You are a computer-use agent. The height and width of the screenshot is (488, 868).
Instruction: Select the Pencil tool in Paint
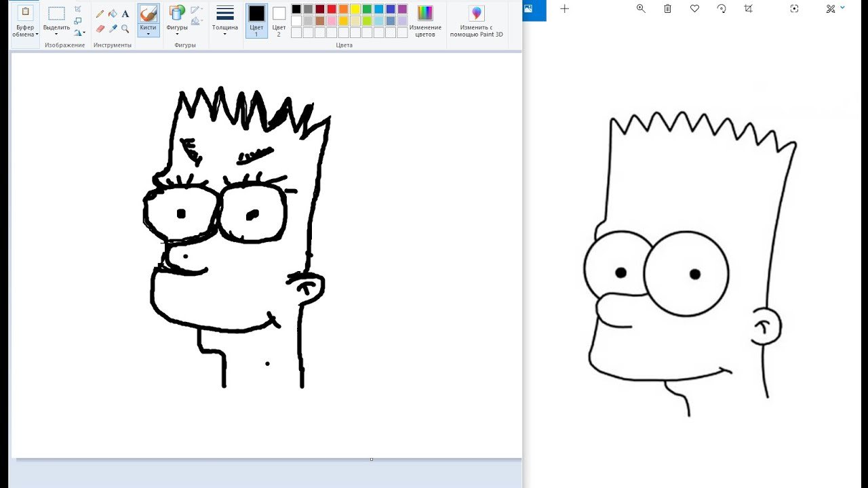click(x=100, y=14)
